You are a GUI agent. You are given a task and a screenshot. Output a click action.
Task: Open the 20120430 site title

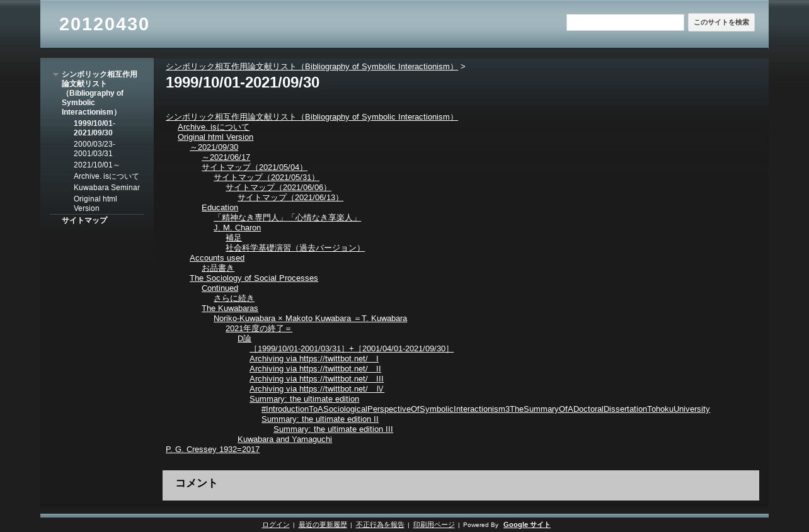[104, 24]
